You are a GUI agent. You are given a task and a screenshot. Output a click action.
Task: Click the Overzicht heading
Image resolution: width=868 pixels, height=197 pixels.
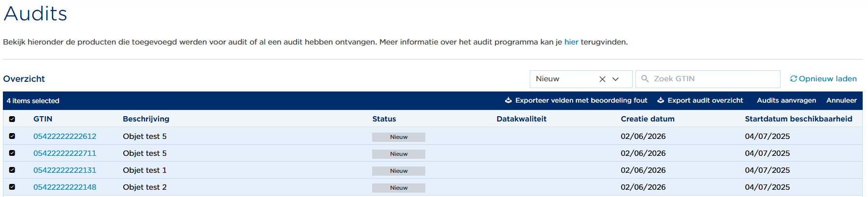[24, 79]
